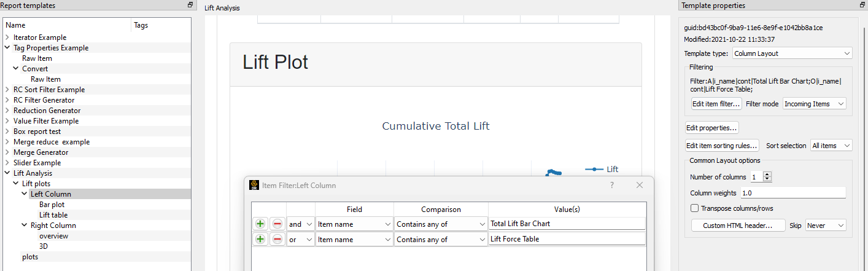
Task: Open Field dropdown in second filter row
Action: pyautogui.click(x=354, y=240)
